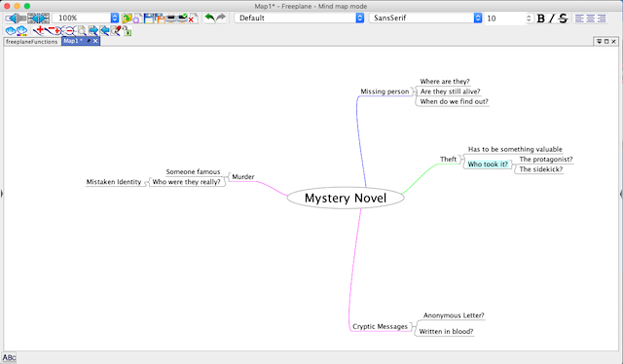Toggle italic formatting
The width and height of the screenshot is (623, 364).
click(x=552, y=18)
